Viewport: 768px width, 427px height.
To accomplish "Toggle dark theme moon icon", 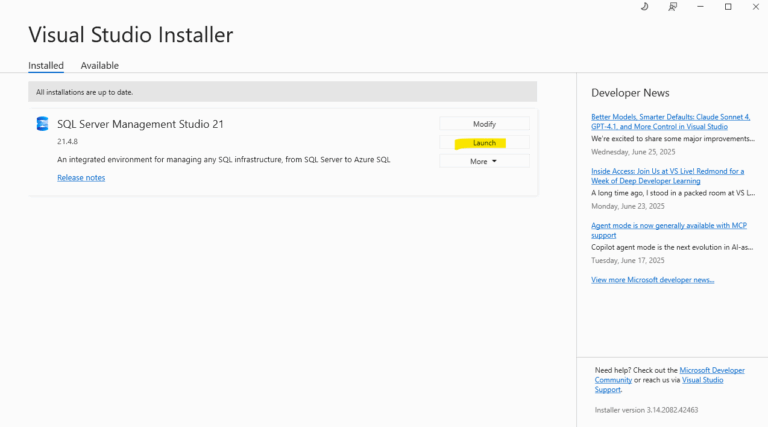I will tap(645, 7).
